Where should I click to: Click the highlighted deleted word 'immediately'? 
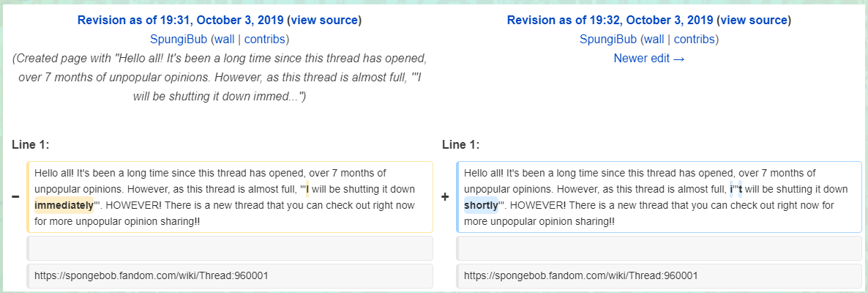(64, 205)
